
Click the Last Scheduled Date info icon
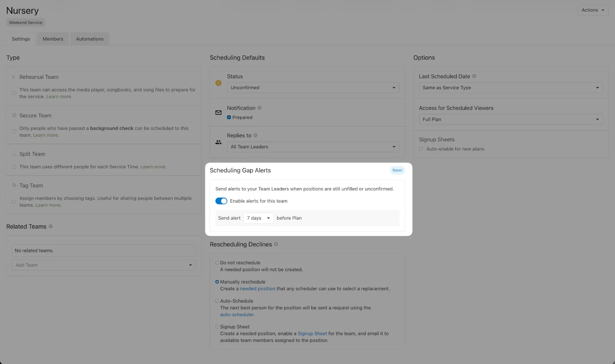474,76
